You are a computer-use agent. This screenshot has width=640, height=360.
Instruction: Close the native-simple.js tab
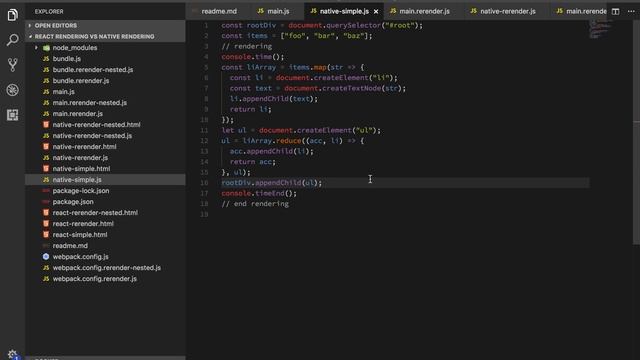[x=376, y=11]
